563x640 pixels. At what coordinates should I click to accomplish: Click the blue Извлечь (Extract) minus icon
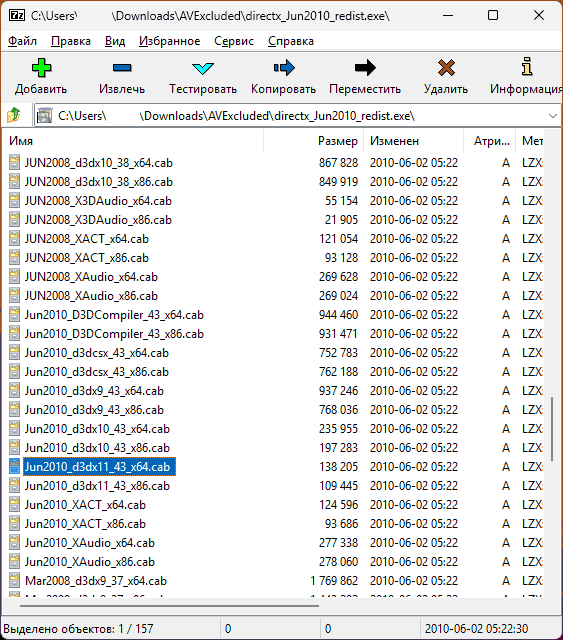click(x=122, y=68)
